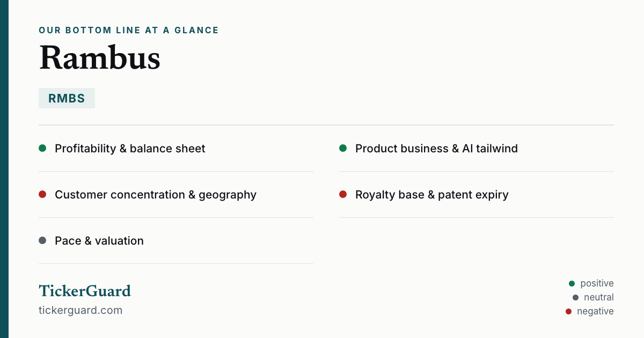This screenshot has width=644, height=338.
Task: Click the green positive legend dot
Action: click(572, 283)
